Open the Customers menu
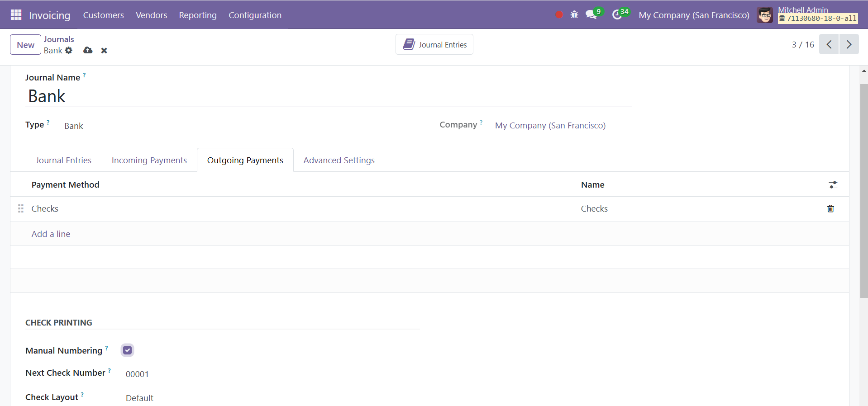This screenshot has height=406, width=868. point(103,15)
